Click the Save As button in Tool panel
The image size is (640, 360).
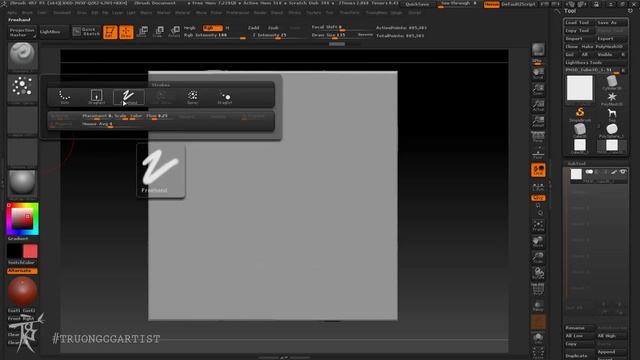coord(611,22)
